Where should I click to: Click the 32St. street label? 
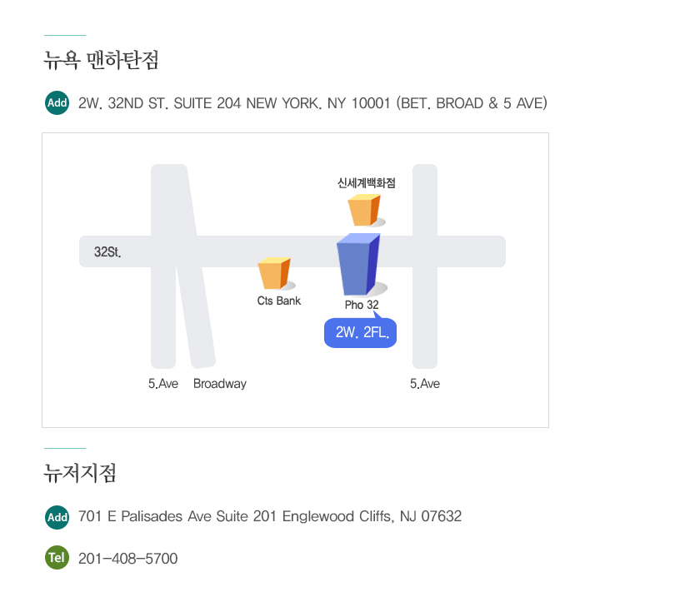[x=107, y=252]
